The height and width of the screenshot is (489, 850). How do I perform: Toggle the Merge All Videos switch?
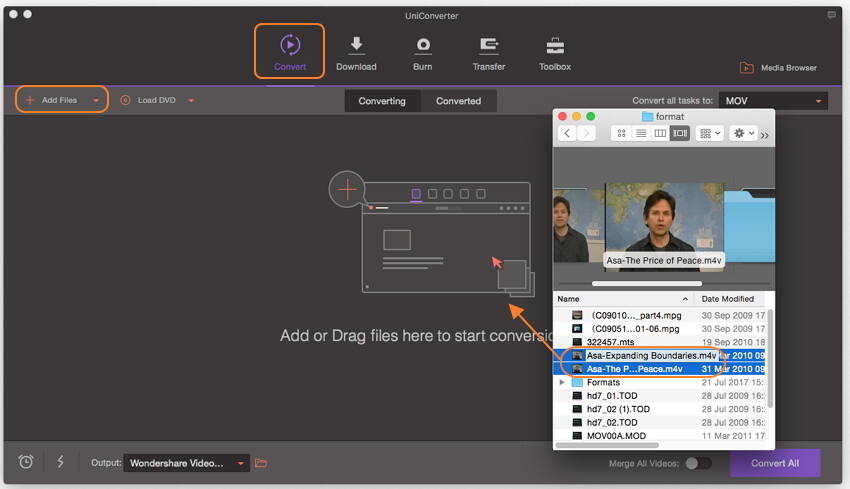[698, 464]
